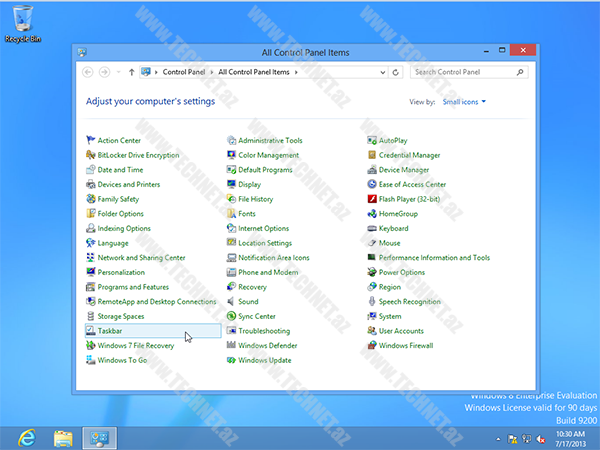600x450 pixels.
Task: Open the Recovery link
Action: (x=252, y=287)
